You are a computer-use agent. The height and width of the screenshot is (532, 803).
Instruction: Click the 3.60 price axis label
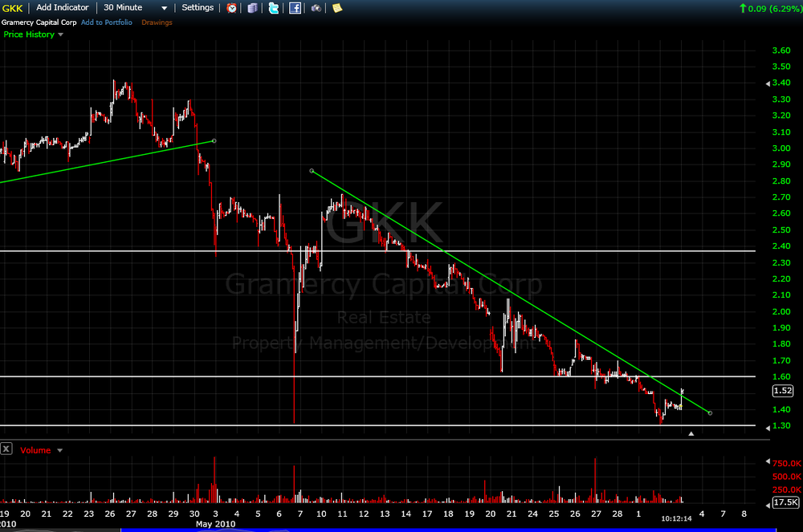(781, 50)
